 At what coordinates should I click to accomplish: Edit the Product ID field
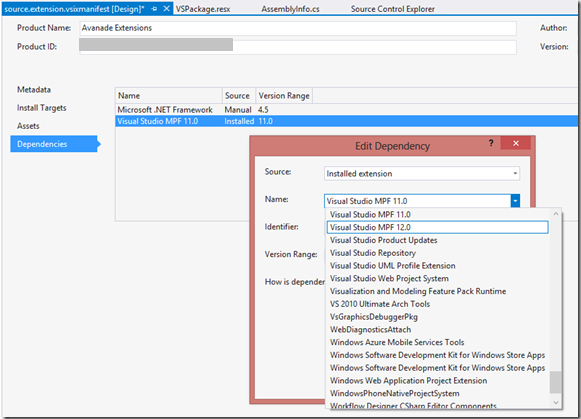(x=298, y=47)
